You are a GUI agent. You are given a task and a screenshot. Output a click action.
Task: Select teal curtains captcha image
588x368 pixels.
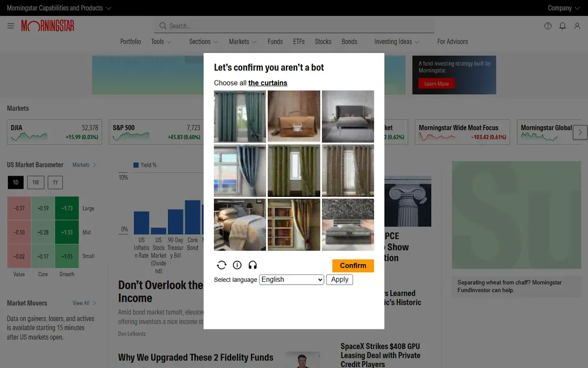tap(240, 116)
